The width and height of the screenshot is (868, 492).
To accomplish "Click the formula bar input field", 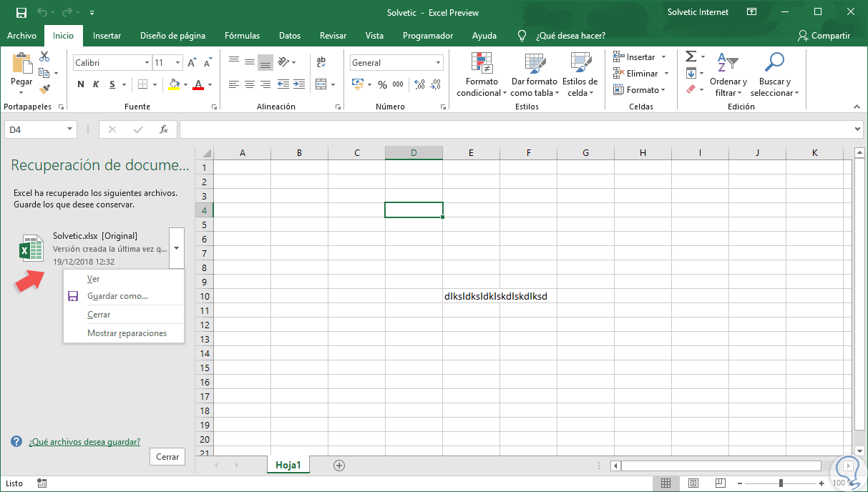I will point(515,129).
